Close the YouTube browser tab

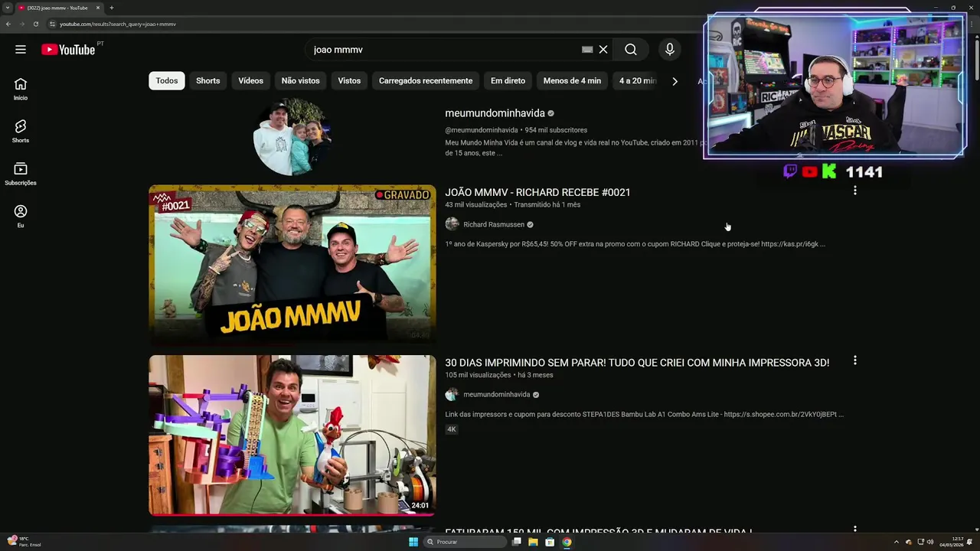[98, 8]
